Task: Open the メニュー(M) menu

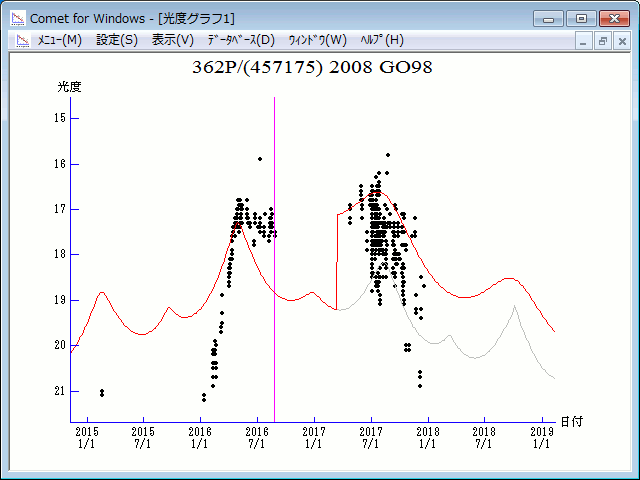Action: pos(59,40)
